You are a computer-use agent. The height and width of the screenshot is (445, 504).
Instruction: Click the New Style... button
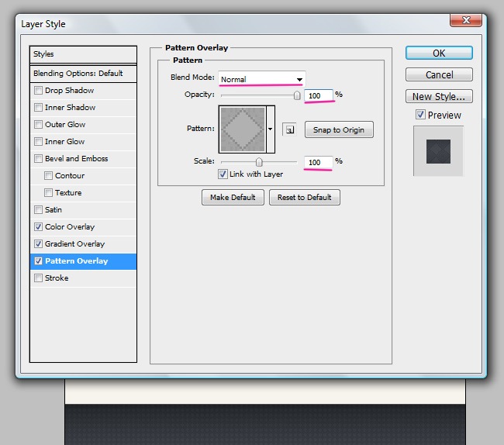pyautogui.click(x=439, y=97)
